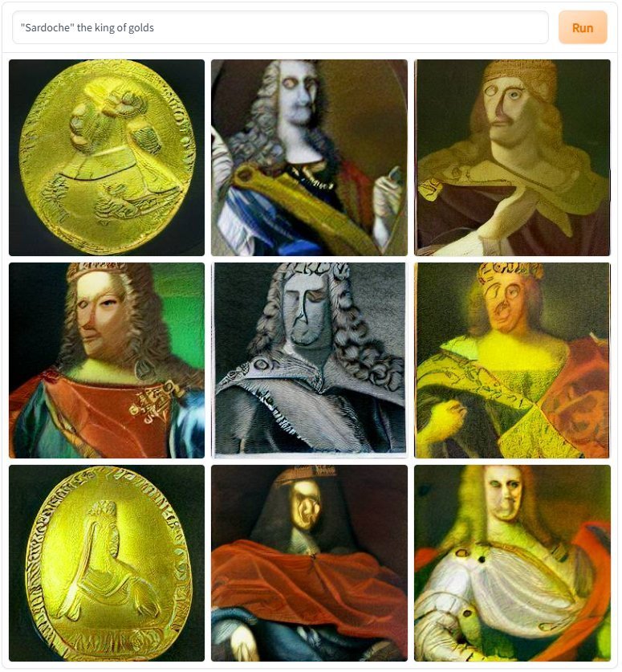
Task: Click the clenched yellow fist in the yellow-robed portrait
Action: tap(447, 413)
